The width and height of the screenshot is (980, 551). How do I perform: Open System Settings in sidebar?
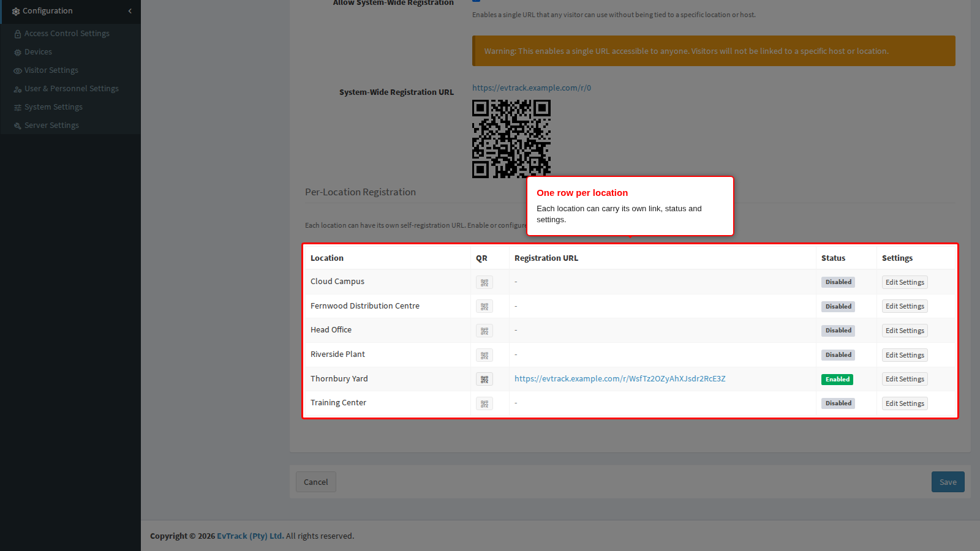click(x=70, y=107)
